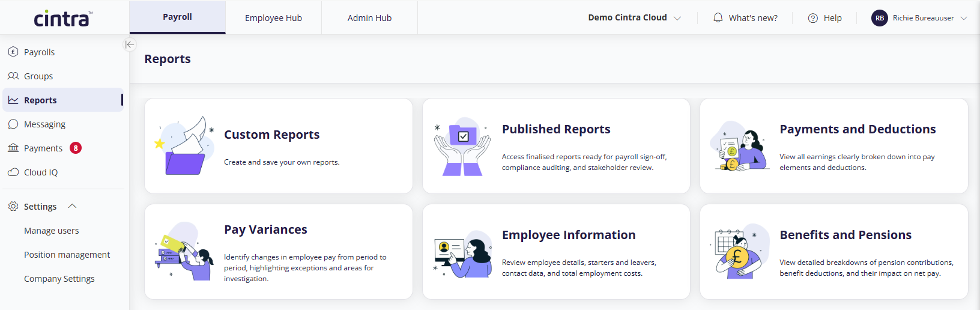Click 'View detailed breakdowns of pension' text
980x310 pixels.
click(x=867, y=268)
